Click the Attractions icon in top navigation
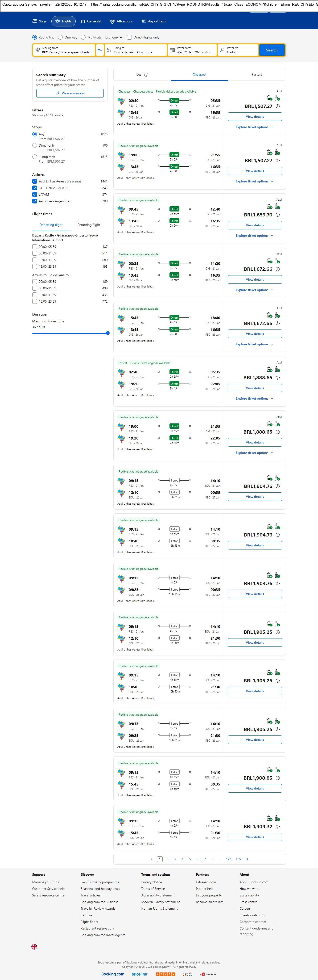Screen dimensions: 318x980 tap(112, 21)
